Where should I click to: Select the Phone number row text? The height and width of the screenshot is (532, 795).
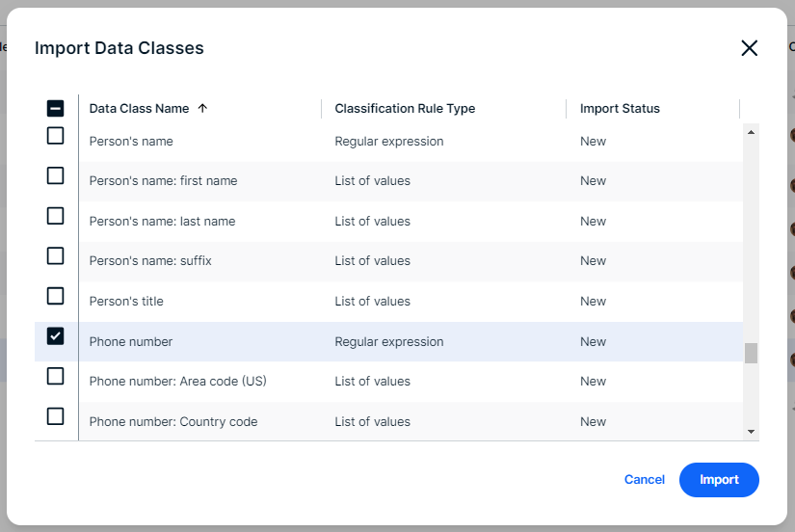131,342
